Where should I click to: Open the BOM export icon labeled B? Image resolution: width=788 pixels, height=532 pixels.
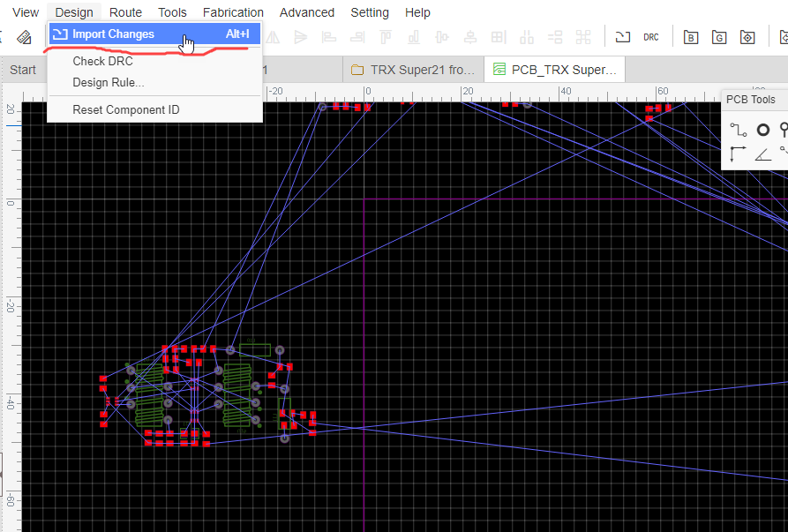[x=691, y=37]
